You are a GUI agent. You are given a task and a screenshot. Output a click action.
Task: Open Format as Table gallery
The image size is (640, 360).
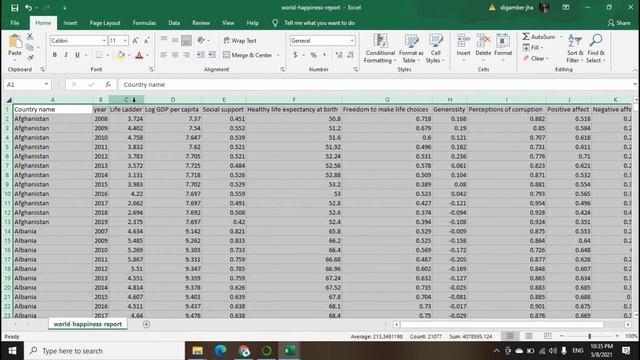point(411,48)
